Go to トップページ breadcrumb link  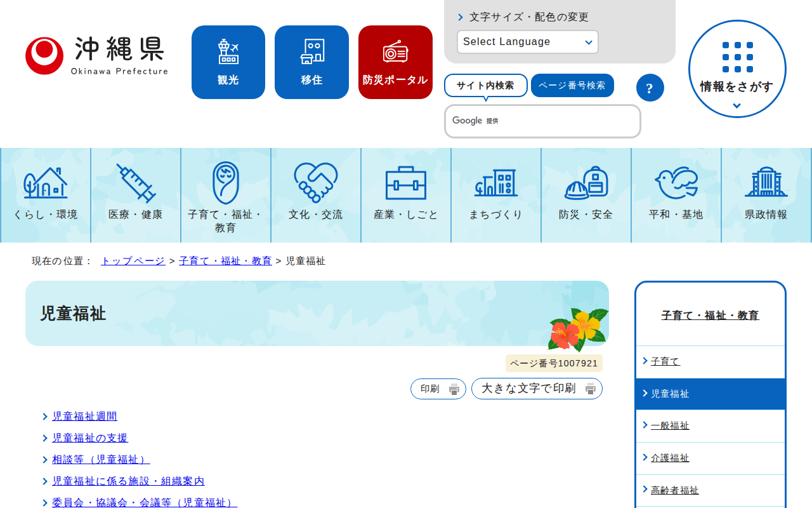click(133, 261)
